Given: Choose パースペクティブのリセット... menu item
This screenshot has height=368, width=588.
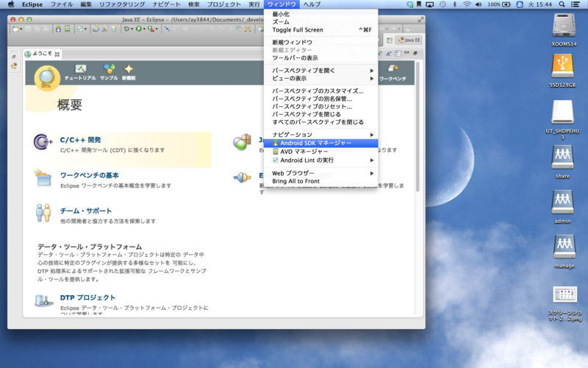Looking at the screenshot, I should click(x=320, y=107).
